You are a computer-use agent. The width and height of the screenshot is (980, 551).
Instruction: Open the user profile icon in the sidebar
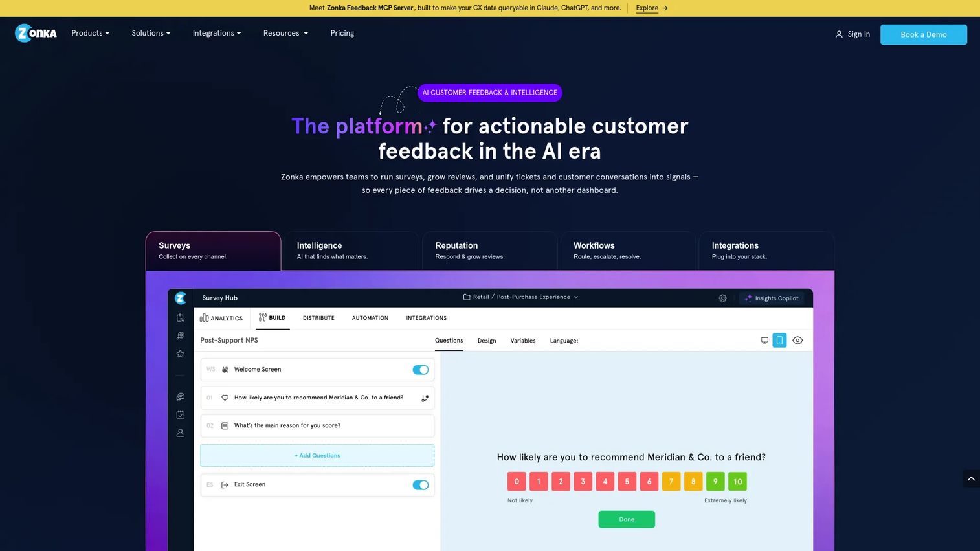181,433
